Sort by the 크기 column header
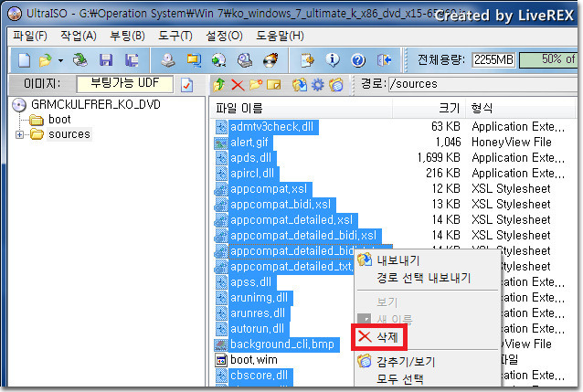This screenshot has height=392, width=583. (429, 108)
